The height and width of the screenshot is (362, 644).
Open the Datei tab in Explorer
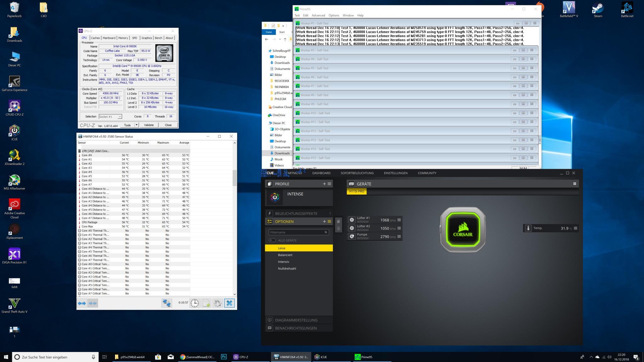(x=269, y=32)
